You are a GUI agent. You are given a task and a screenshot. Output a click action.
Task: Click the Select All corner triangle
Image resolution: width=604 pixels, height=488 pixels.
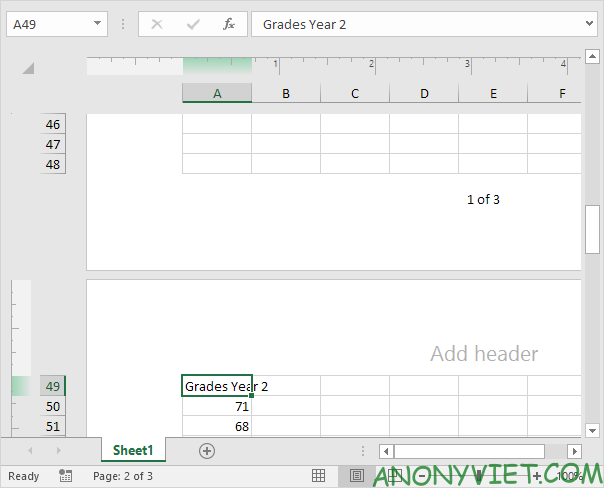click(x=28, y=68)
